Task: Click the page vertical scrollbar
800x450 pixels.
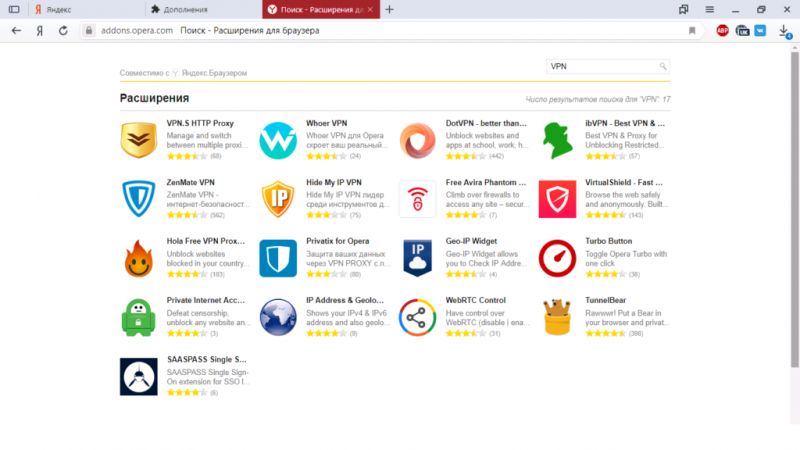Action: [x=795, y=209]
